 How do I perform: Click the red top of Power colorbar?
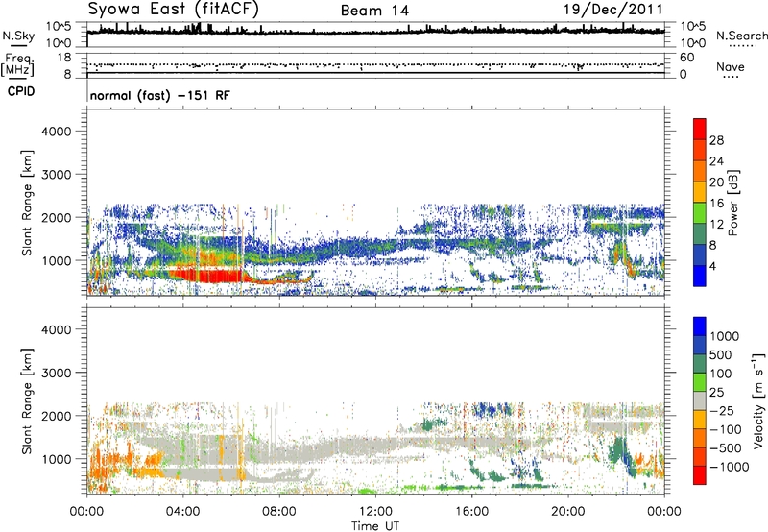tap(700, 129)
